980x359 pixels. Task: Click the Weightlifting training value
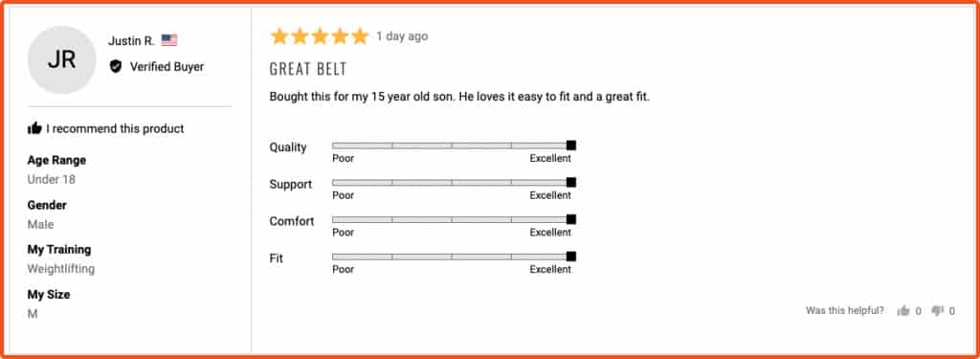coord(61,269)
